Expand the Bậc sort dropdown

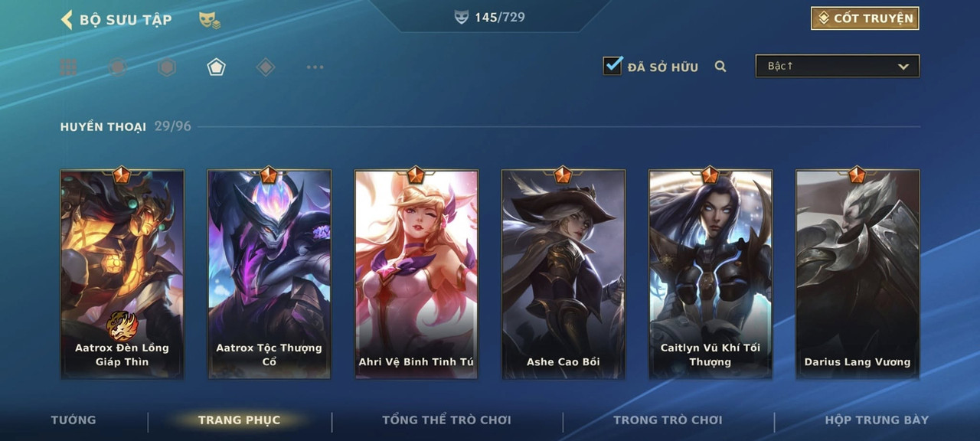point(838,66)
